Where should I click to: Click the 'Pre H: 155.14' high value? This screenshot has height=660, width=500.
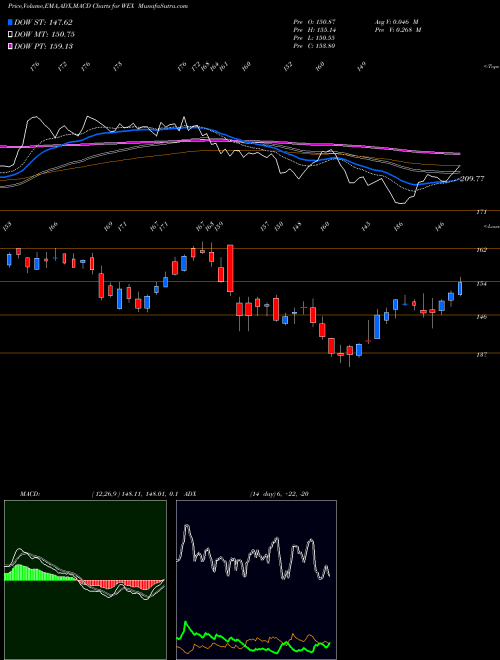point(314,30)
